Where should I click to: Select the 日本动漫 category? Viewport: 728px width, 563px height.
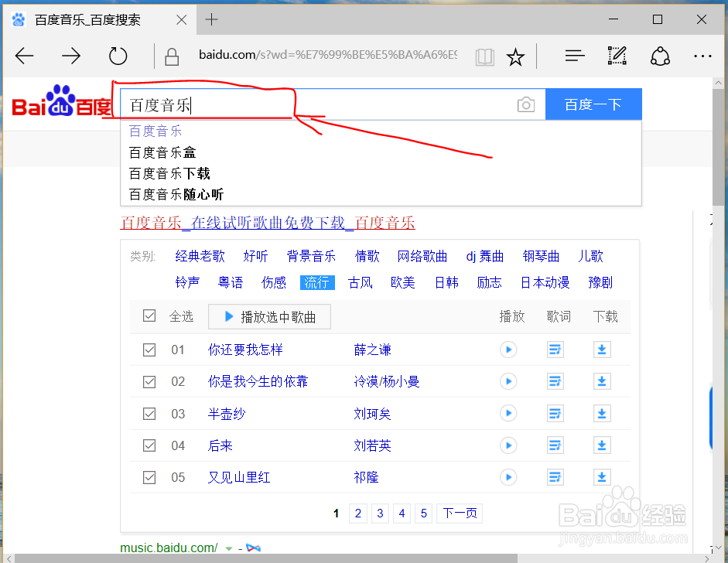(545, 282)
